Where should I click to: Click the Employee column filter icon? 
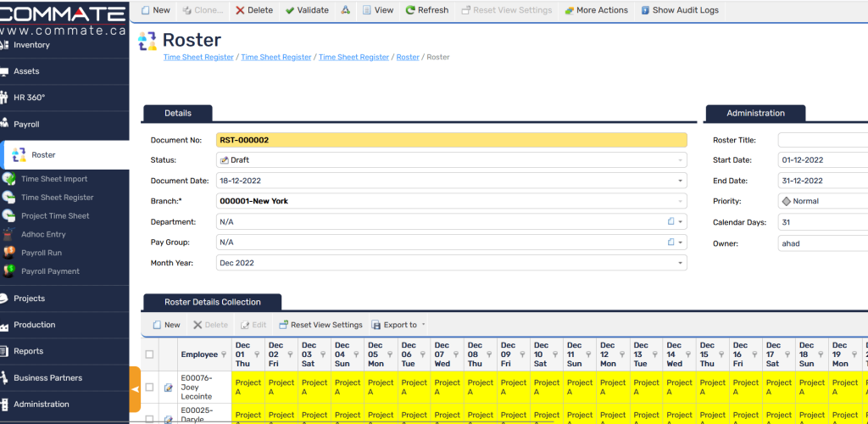[224, 354]
